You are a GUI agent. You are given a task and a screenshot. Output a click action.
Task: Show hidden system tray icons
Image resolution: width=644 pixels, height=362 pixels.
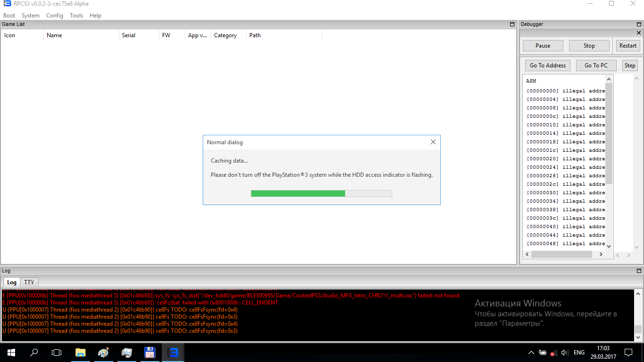[531, 352]
